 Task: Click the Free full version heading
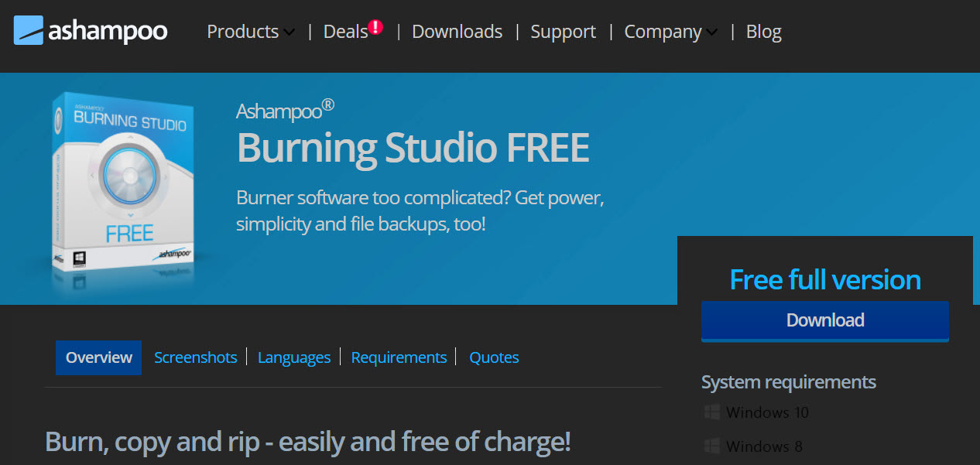point(825,279)
